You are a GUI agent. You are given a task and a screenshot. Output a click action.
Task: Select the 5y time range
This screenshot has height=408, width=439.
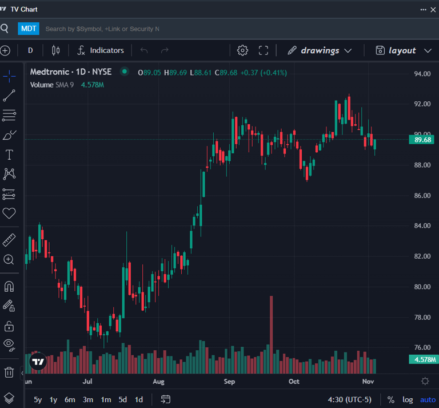coord(38,399)
